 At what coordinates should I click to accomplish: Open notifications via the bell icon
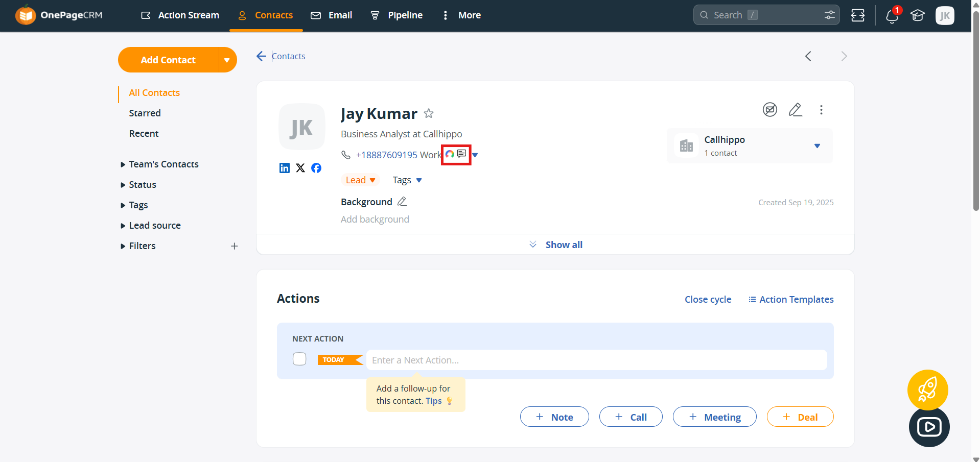point(891,16)
